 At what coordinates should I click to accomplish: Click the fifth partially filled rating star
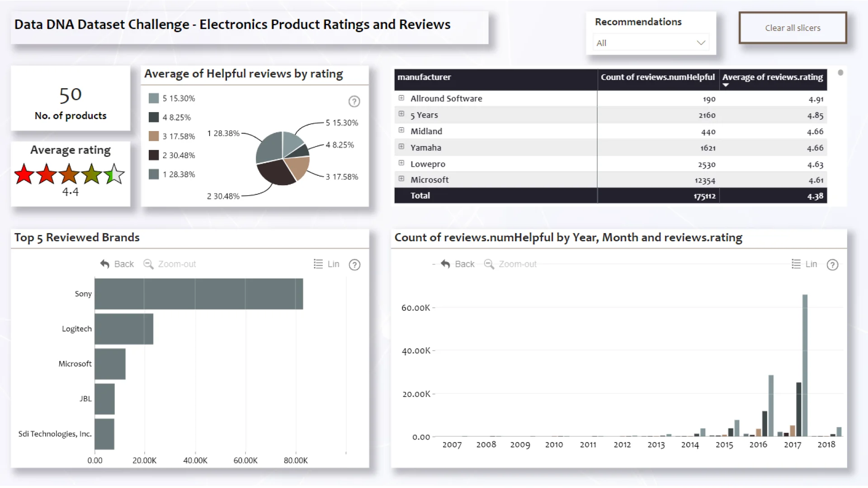point(114,174)
